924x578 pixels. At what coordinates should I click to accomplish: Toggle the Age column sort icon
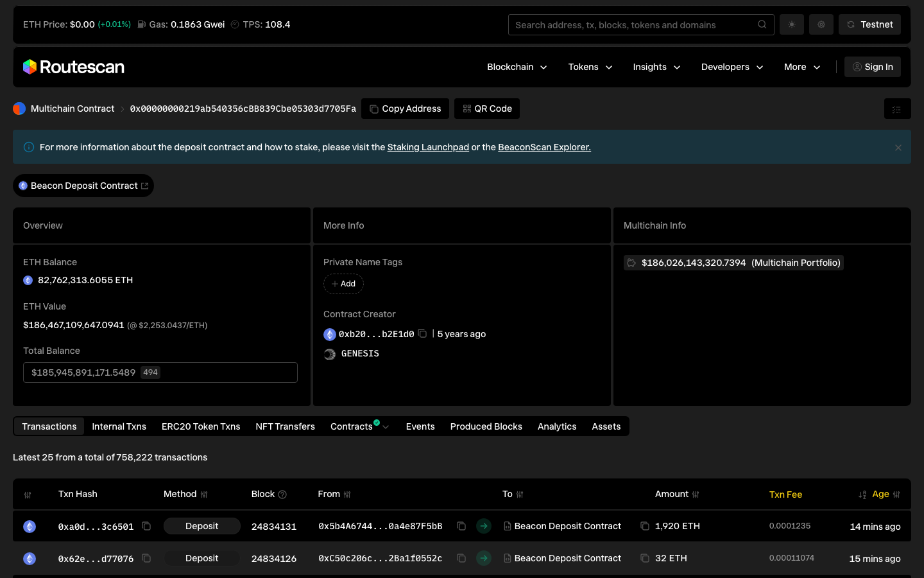tap(862, 495)
